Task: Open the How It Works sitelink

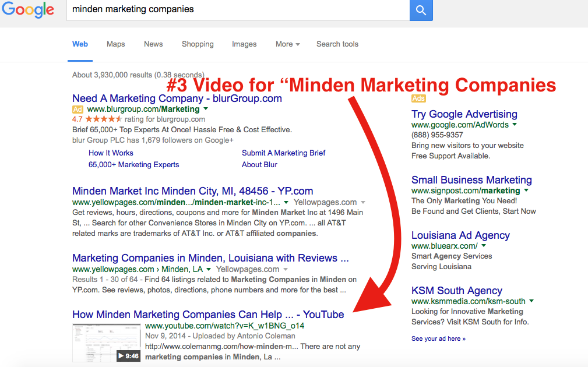Action: pos(111,153)
